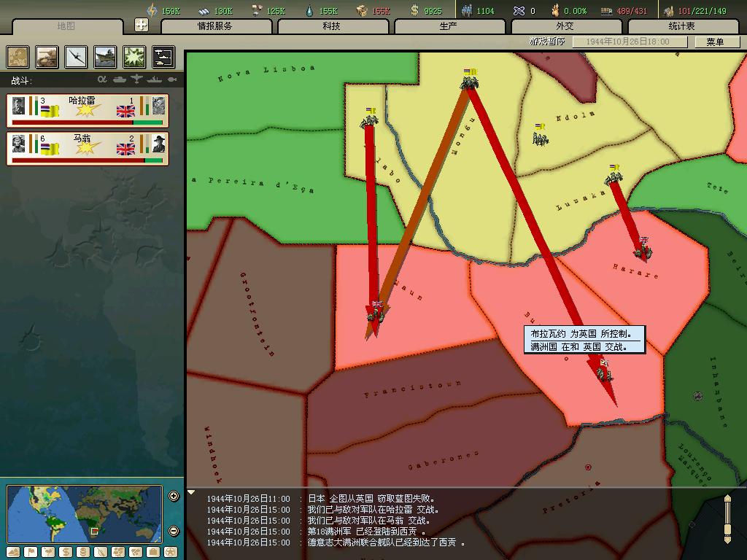Click the money dollar icon
Image resolution: width=747 pixels, height=560 pixels.
[x=414, y=10]
